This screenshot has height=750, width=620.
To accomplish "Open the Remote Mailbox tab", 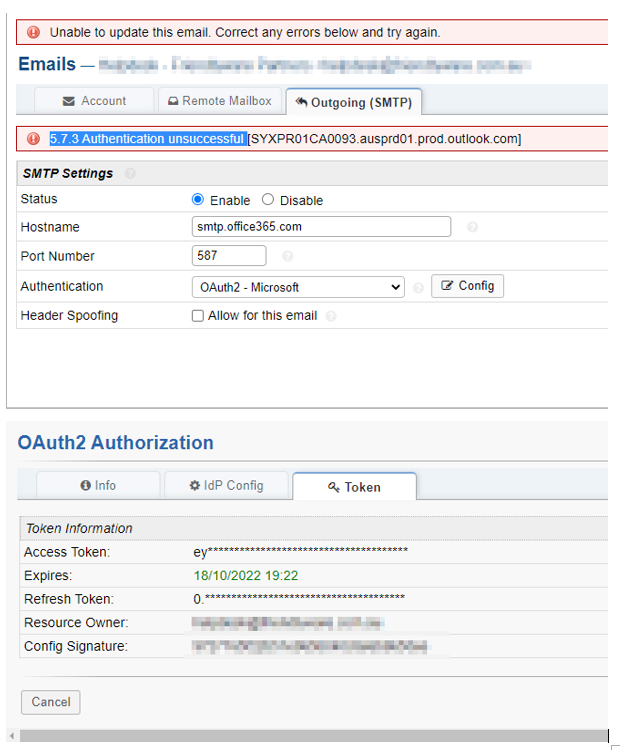I will [219, 101].
